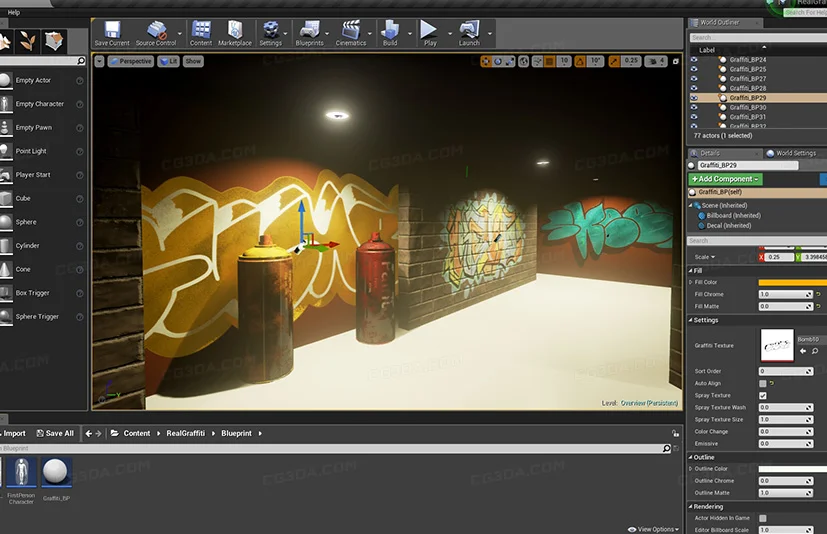Image resolution: width=827 pixels, height=534 pixels.
Task: Toggle visibility eye for Graffiti_BP24
Action: (694, 60)
